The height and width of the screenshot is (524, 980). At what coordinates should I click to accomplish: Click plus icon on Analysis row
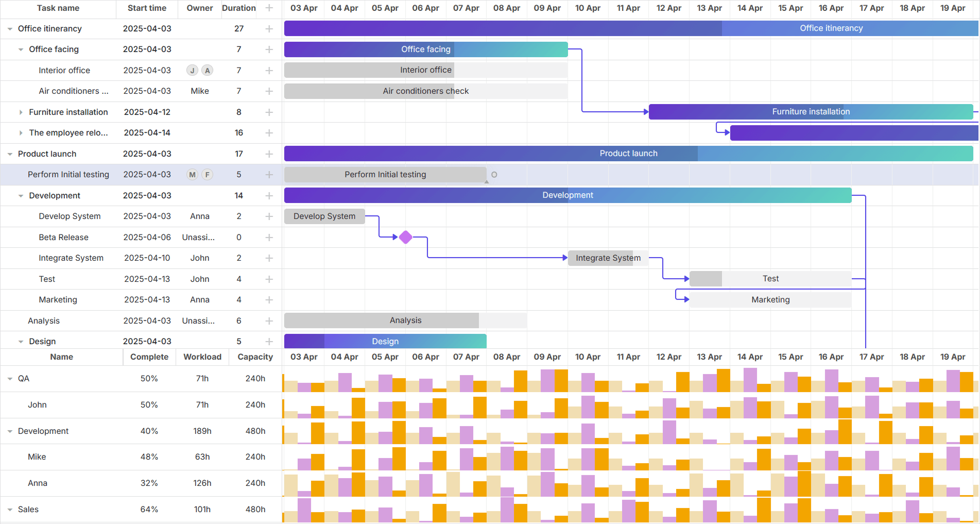(269, 321)
